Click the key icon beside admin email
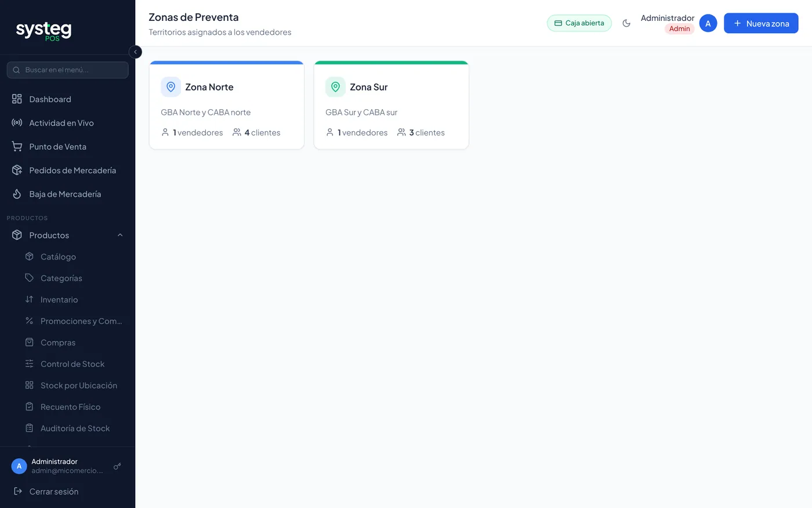The width and height of the screenshot is (812, 508). [x=117, y=466]
